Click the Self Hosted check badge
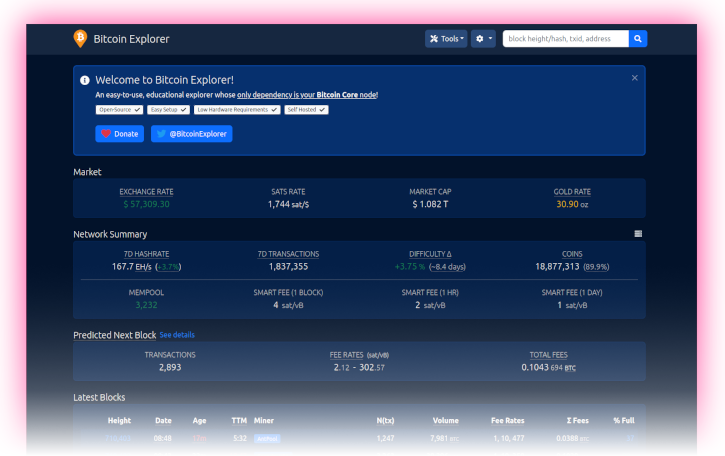This screenshot has height=456, width=725. (306, 110)
